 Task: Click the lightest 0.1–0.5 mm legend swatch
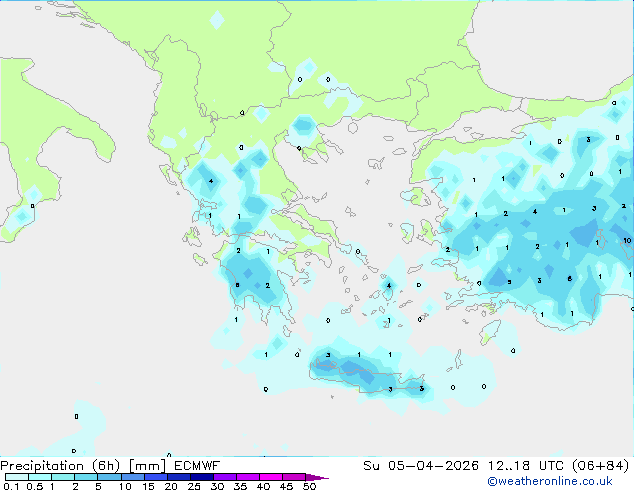coord(17,477)
